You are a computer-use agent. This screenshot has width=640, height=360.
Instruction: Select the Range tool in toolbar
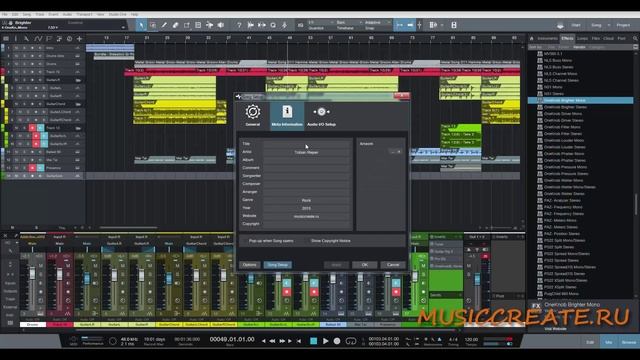pos(153,25)
